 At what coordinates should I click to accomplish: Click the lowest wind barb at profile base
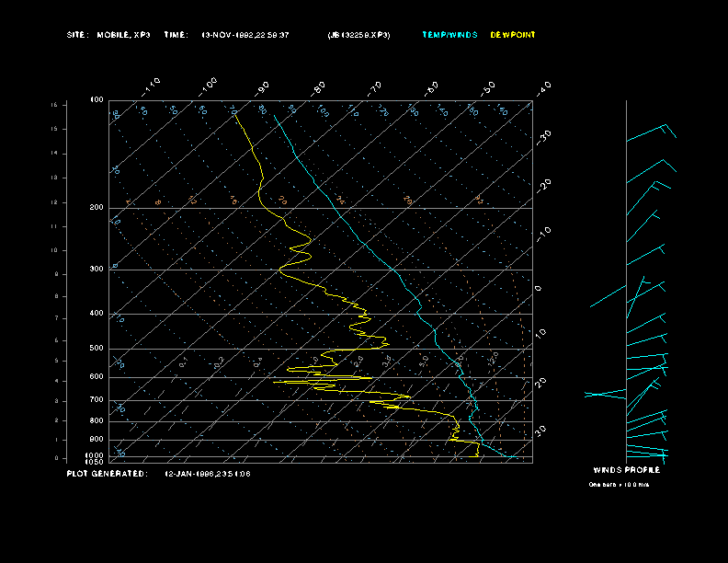tap(647, 456)
